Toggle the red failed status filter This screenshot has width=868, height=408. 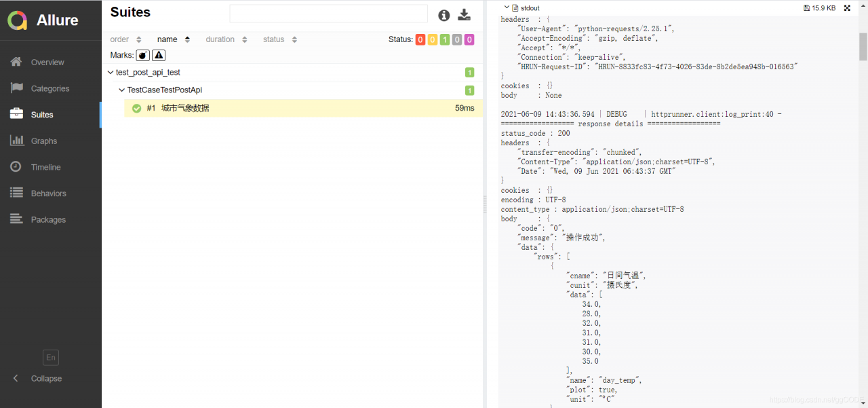(420, 39)
